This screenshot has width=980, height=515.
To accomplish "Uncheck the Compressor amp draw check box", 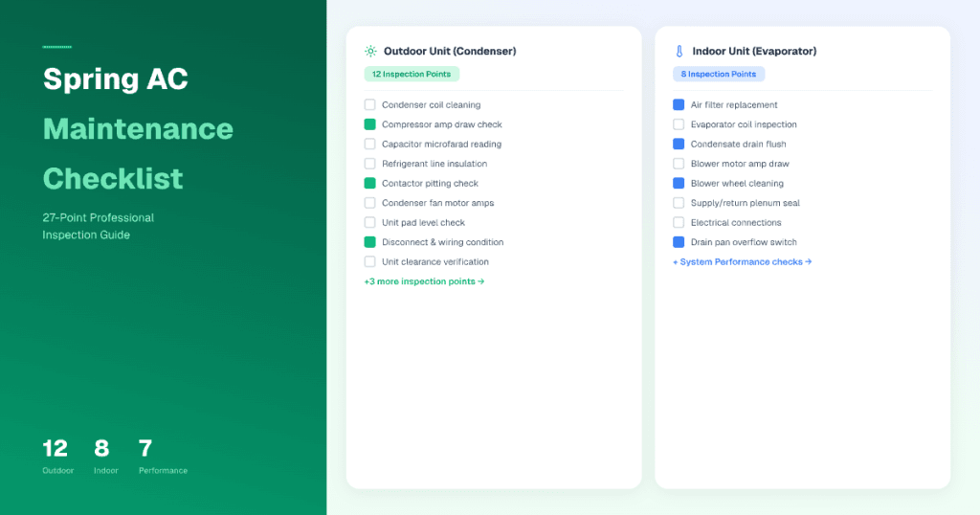I will point(370,124).
